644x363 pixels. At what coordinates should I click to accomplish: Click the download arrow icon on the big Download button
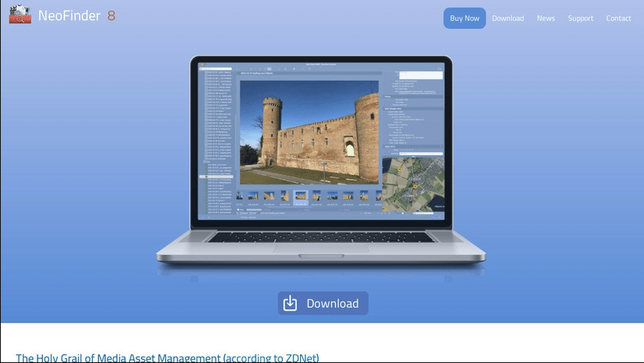(x=290, y=303)
